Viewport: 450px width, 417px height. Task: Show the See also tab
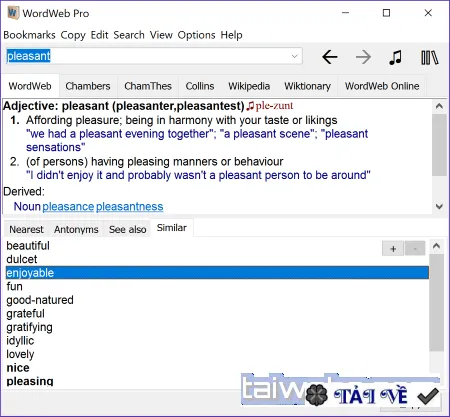click(127, 229)
